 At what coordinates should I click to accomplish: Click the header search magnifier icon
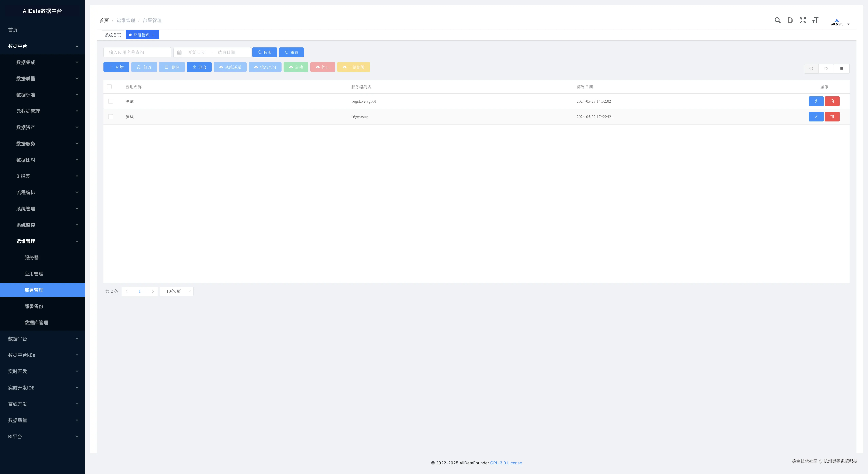click(x=777, y=20)
